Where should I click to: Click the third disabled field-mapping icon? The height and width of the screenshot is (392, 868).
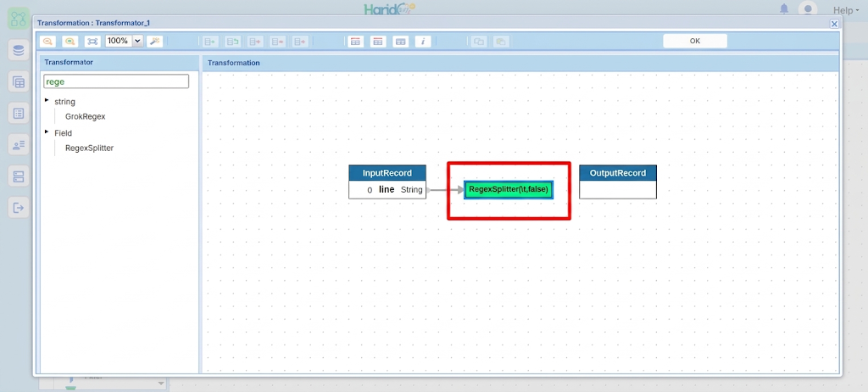pos(255,42)
